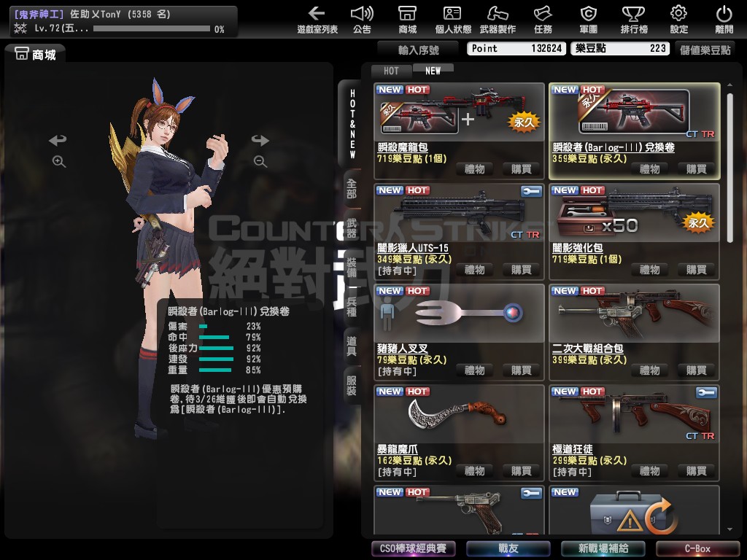Select 暴龍魔爪 claw item thumbnail
The image size is (747, 560).
click(460, 414)
